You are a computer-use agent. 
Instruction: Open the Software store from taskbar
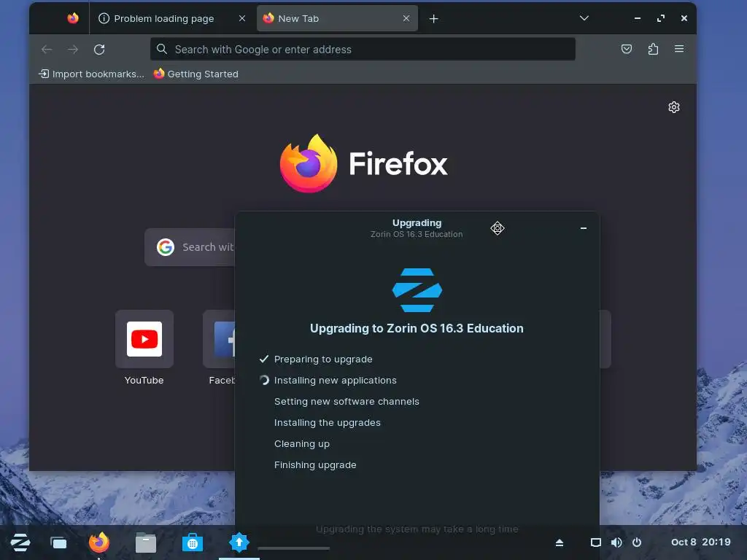(193, 542)
